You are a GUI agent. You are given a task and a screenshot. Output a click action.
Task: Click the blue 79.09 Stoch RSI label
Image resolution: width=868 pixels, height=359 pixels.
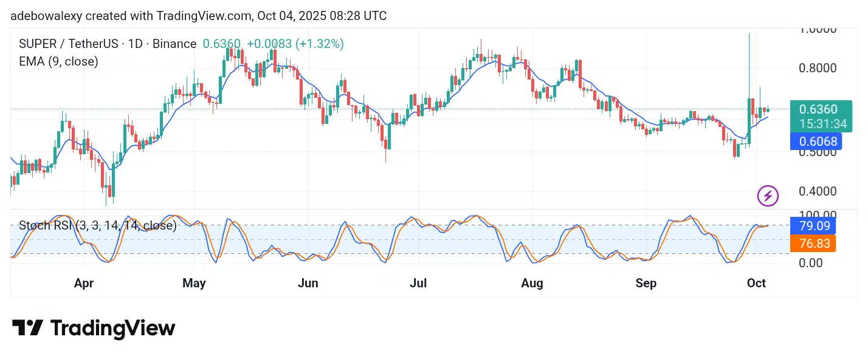pos(812,226)
